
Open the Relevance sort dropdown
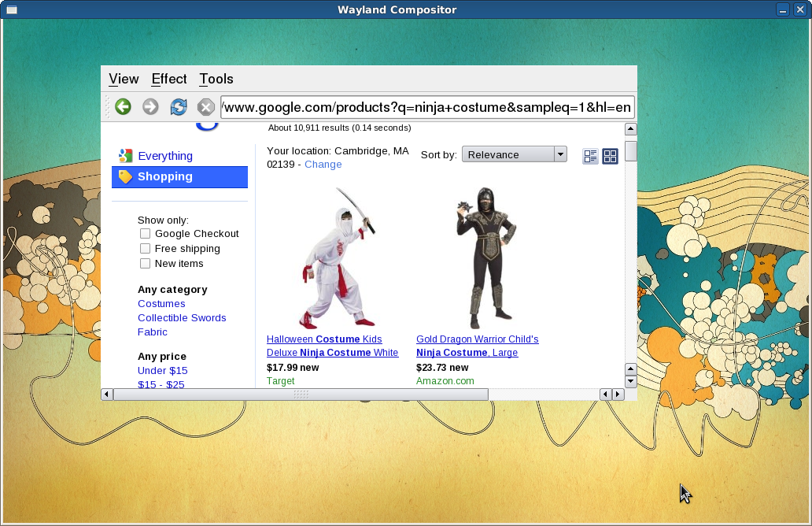point(514,154)
